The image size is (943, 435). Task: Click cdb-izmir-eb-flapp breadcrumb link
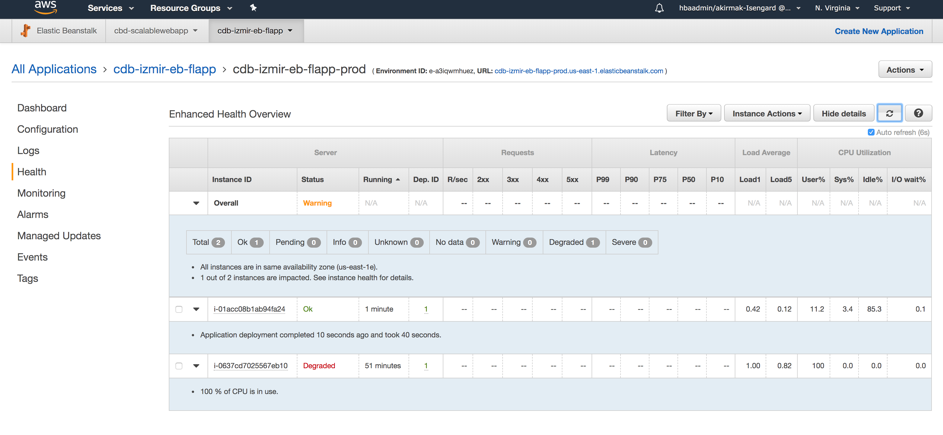click(165, 69)
